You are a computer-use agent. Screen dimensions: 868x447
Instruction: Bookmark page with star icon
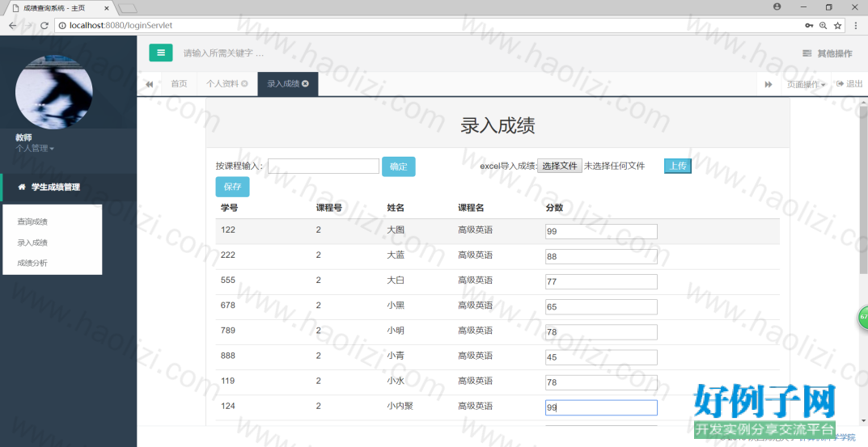837,25
